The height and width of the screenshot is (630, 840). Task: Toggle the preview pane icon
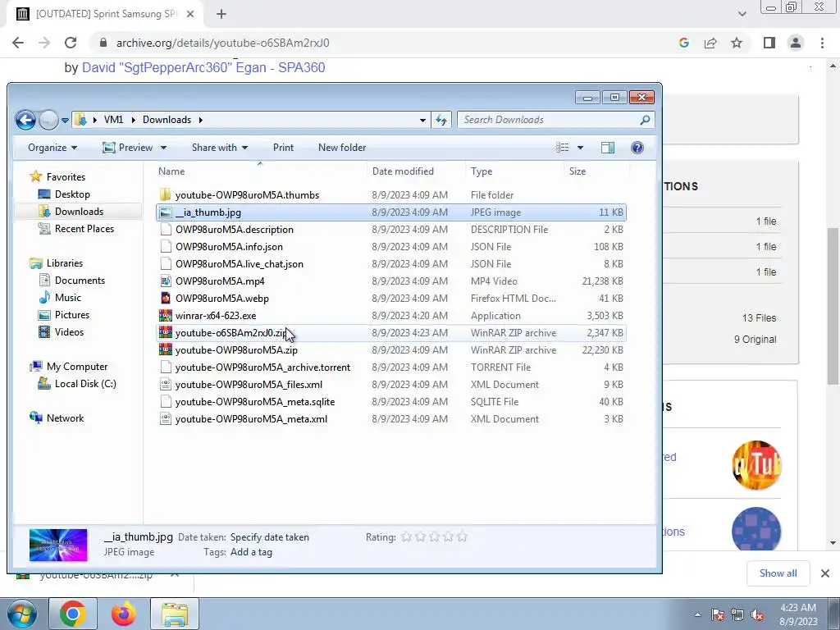608,148
